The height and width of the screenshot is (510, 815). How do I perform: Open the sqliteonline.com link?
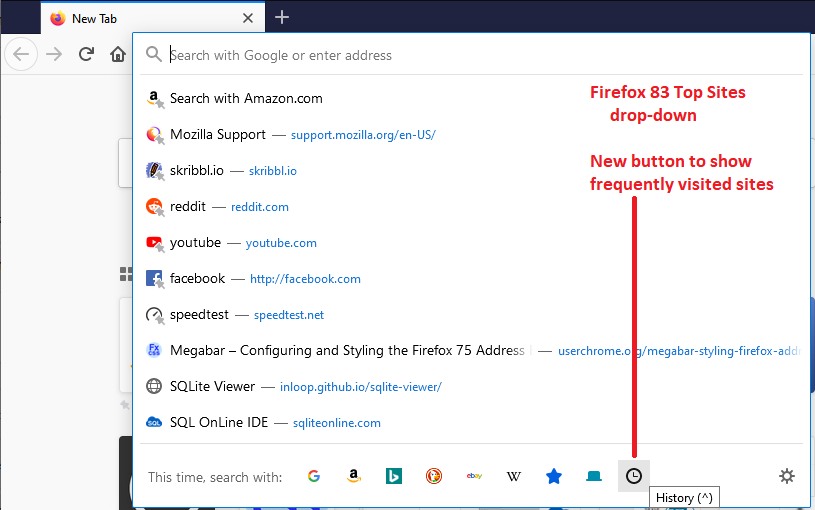337,423
